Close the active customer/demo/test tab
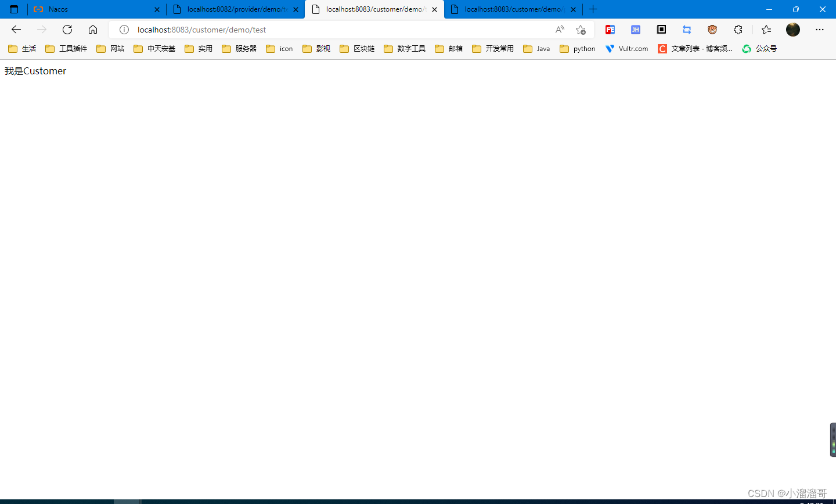 [434, 9]
